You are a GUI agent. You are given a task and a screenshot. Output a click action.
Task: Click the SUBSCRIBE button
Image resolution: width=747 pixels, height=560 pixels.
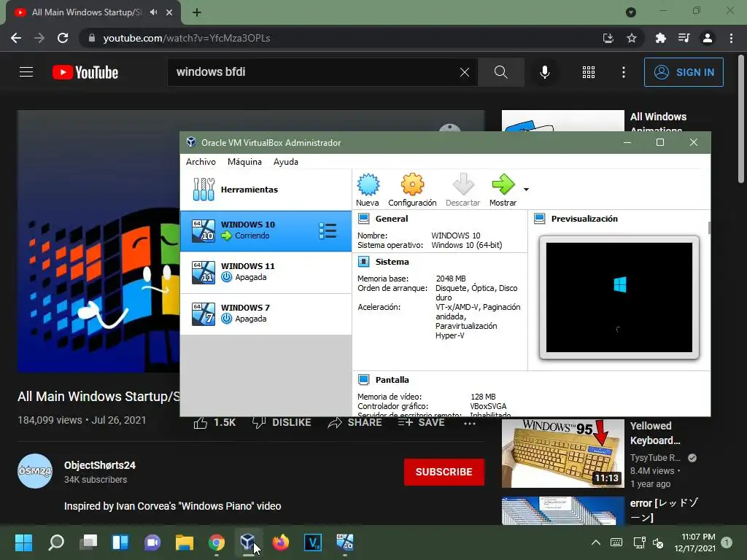tap(444, 472)
